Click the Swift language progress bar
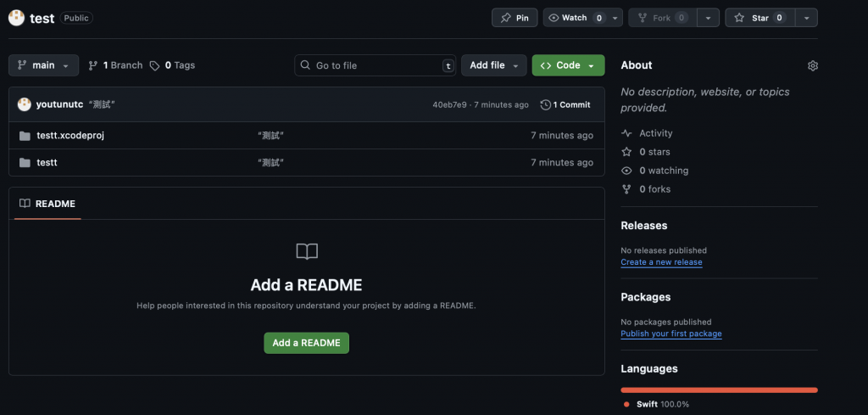This screenshot has width=868, height=415. tap(719, 390)
